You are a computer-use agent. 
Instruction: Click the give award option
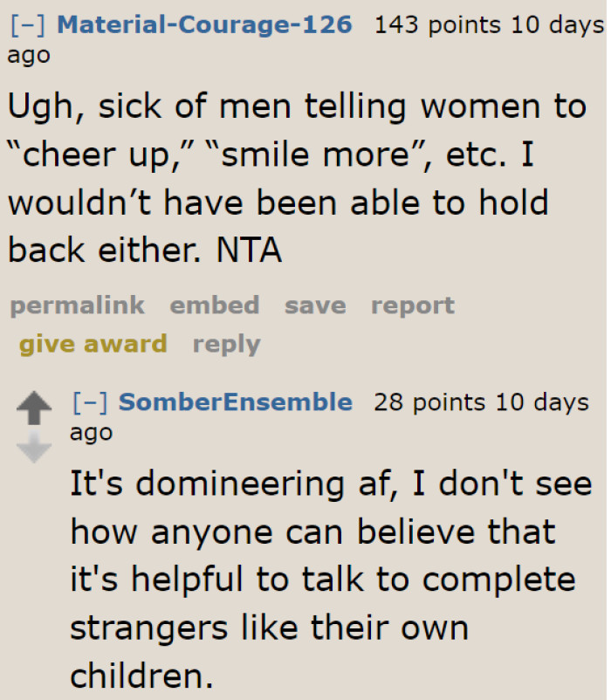pyautogui.click(x=93, y=344)
